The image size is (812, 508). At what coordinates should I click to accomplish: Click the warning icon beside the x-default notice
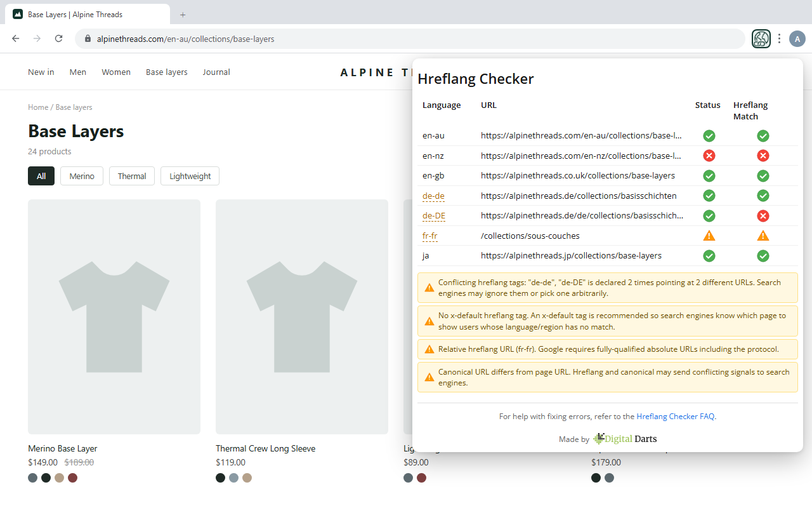coord(429,321)
